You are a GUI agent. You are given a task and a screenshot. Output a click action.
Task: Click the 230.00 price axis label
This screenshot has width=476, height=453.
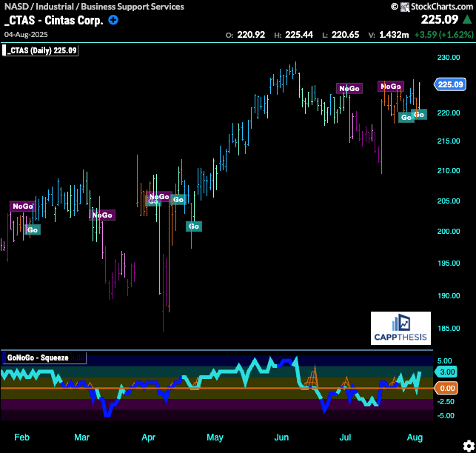tap(449, 58)
